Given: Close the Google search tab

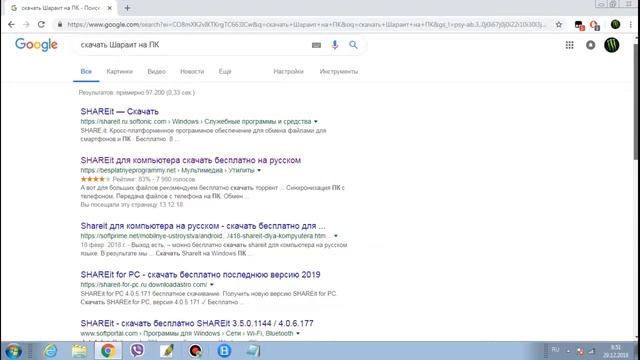Looking at the screenshot, I should click(109, 8).
